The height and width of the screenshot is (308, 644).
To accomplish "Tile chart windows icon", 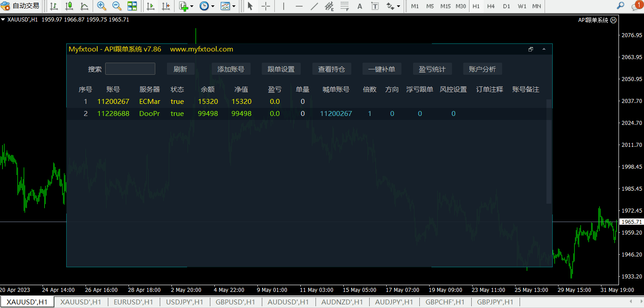I will [x=132, y=6].
